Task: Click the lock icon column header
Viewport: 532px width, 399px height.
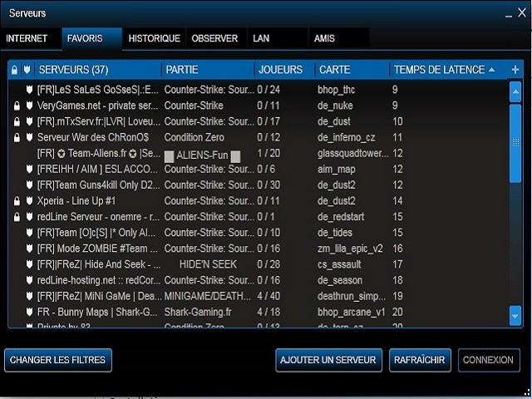Action: coord(14,70)
